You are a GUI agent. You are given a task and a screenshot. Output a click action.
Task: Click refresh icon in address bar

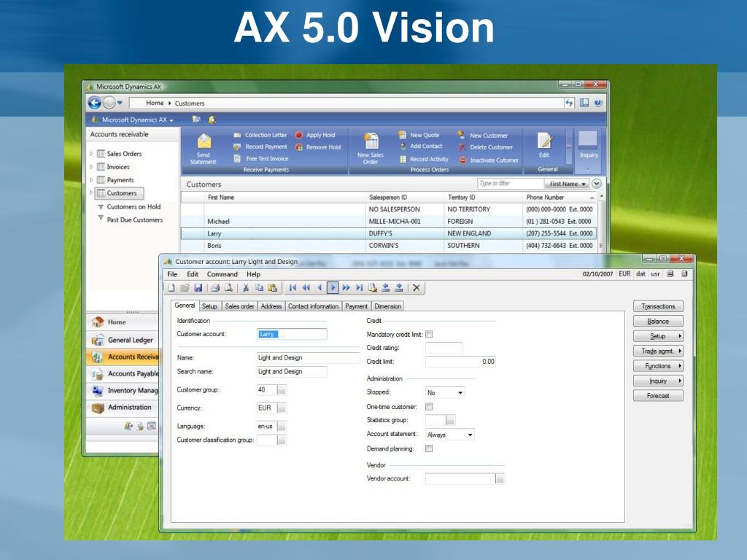(x=569, y=102)
